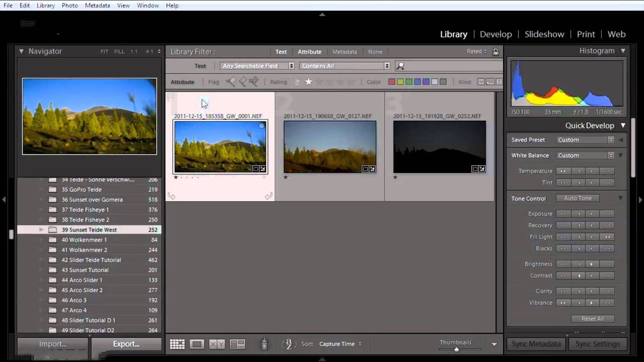
Task: Toggle the filter lock icon
Action: 496,51
